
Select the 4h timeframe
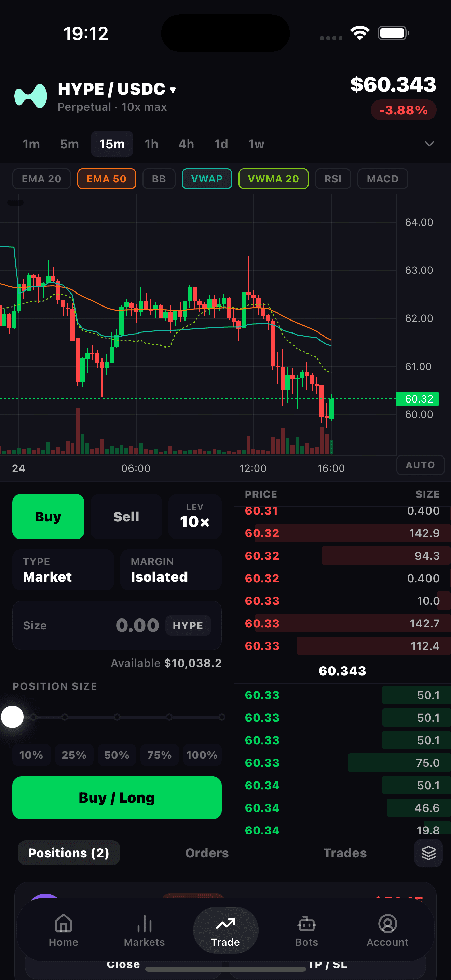pos(186,144)
